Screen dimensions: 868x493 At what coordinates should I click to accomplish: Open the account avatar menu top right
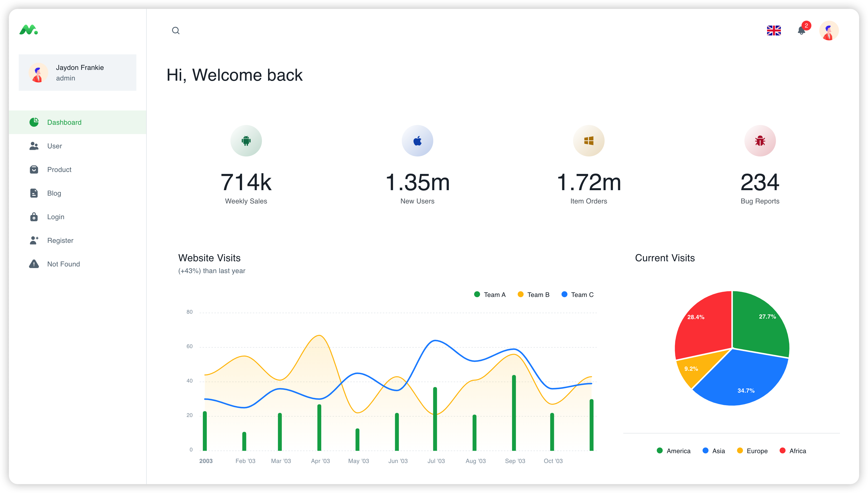coord(829,31)
